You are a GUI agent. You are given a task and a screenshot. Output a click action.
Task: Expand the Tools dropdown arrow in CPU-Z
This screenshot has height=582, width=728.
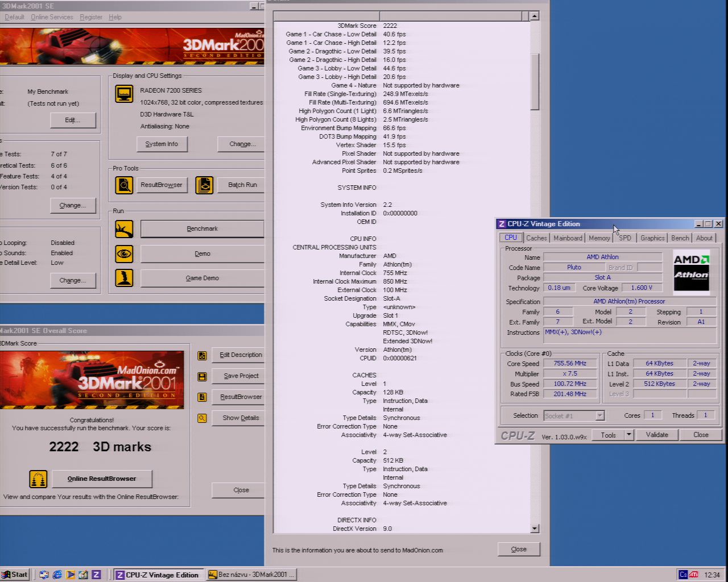click(628, 435)
